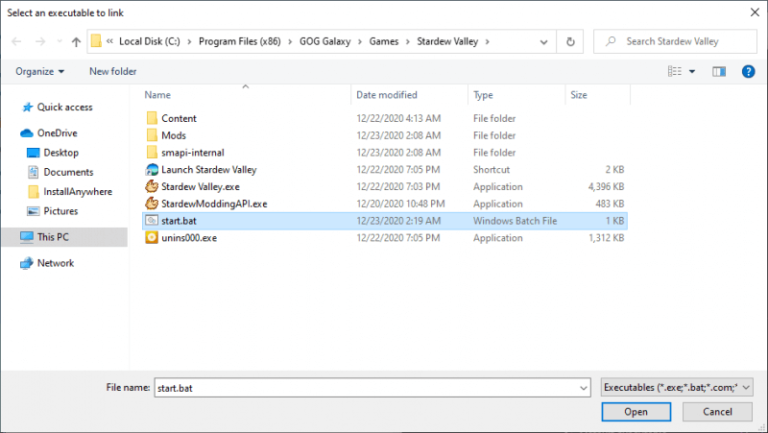Image resolution: width=768 pixels, height=433 pixels.
Task: Click the New folder button
Action: (112, 72)
